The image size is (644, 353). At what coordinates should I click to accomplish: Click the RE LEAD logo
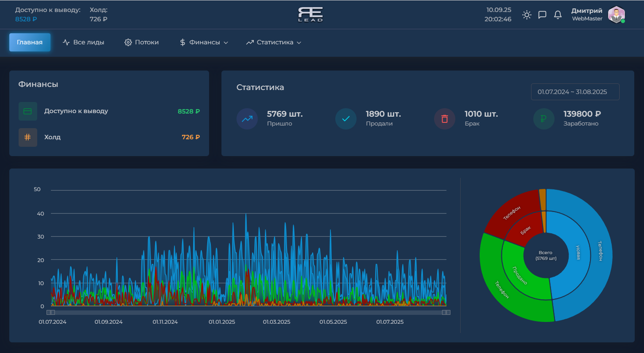click(x=310, y=15)
